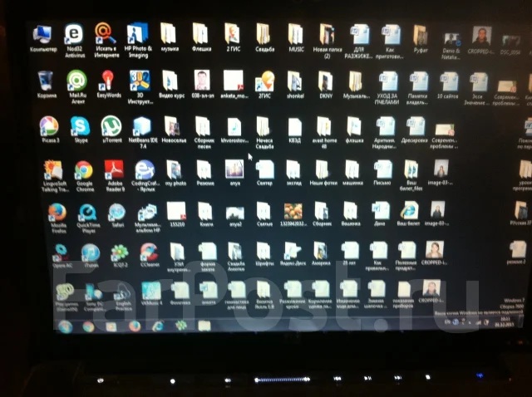This screenshot has height=397, width=532.
Task: Select the 1323042032... image thumbnail
Action: (x=293, y=215)
